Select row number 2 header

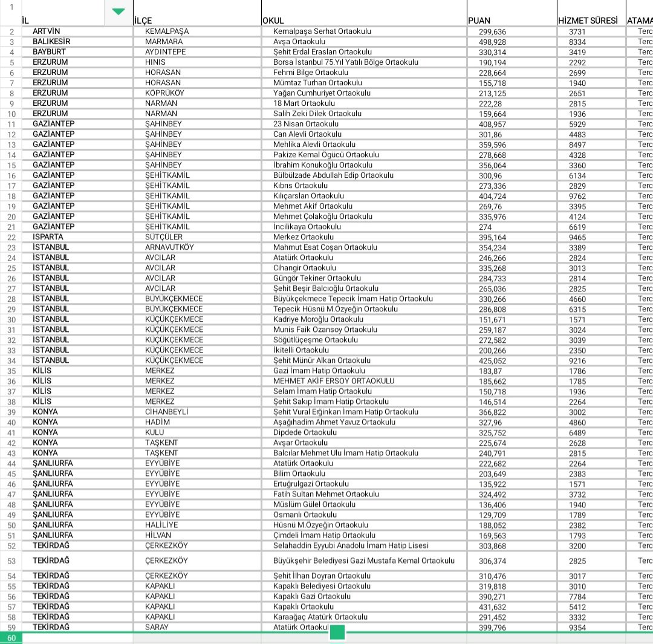point(11,31)
